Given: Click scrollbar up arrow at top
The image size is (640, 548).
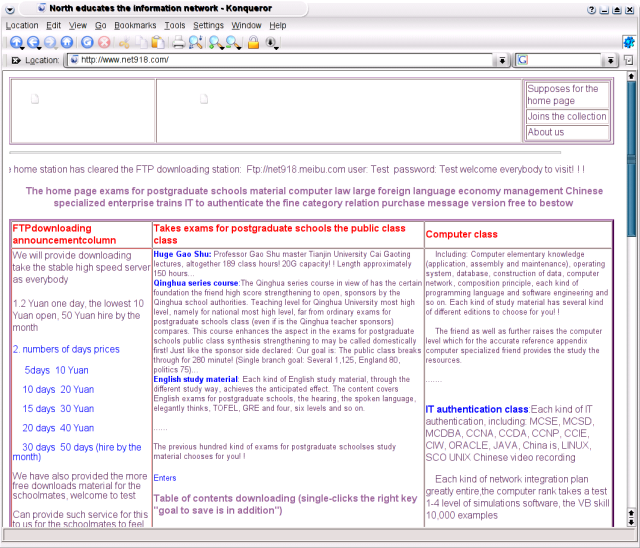Looking at the screenshot, I should pos(631,76).
